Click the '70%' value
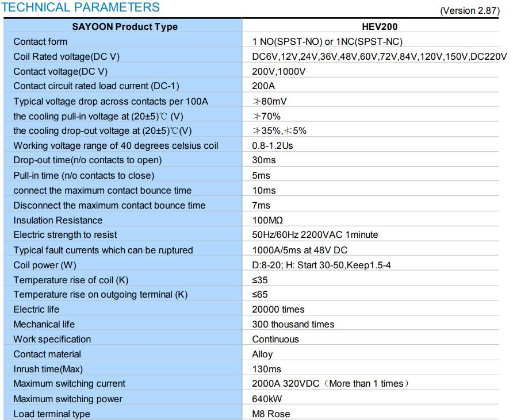Image resolution: width=513 pixels, height=420 pixels. click(x=266, y=117)
